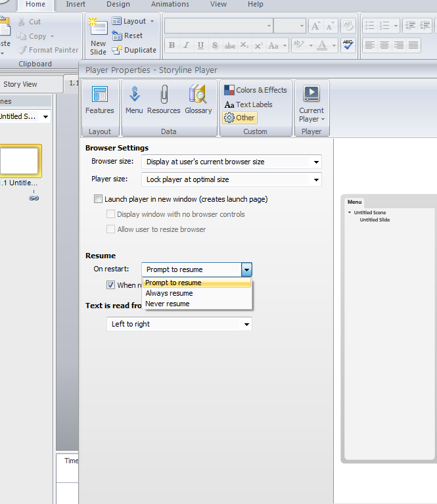This screenshot has width=437, height=504.
Task: Open the Glossary settings
Action: pyautogui.click(x=198, y=100)
